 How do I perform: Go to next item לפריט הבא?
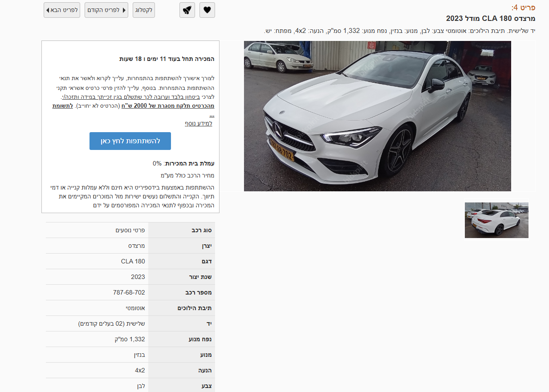62,10
